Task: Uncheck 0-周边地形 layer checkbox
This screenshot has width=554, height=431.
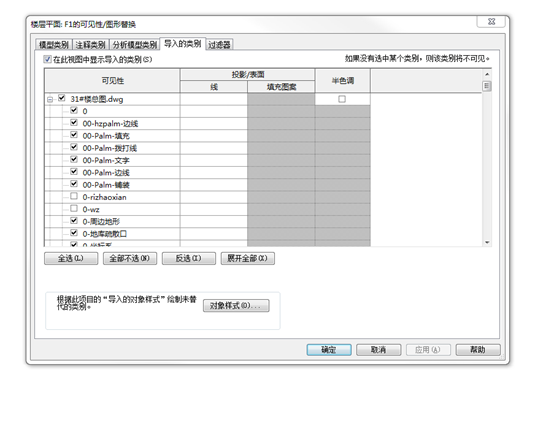Action: pyautogui.click(x=74, y=220)
